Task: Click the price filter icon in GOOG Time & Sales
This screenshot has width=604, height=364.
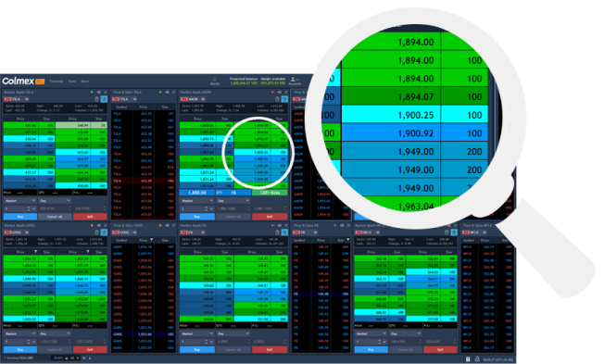Action: coord(151,240)
